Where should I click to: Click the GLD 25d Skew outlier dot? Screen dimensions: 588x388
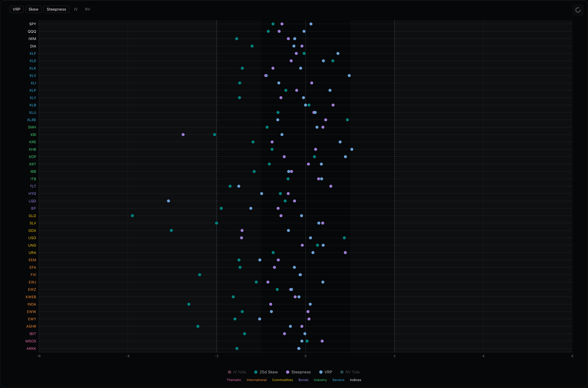coord(132,216)
